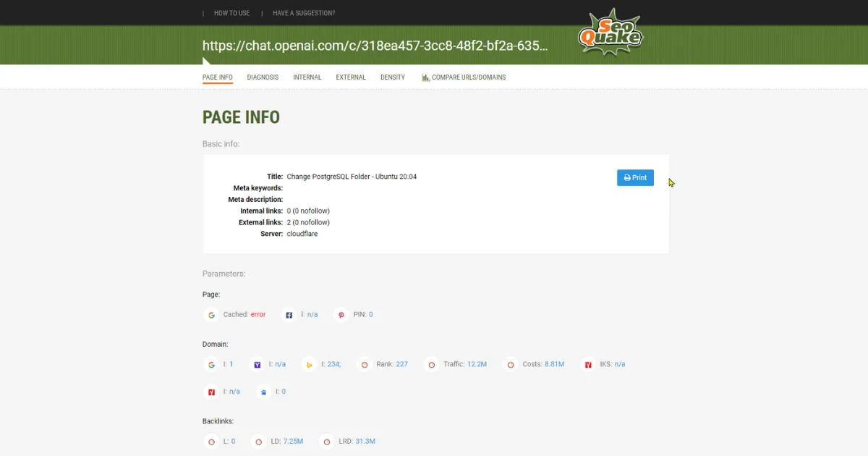Click the IKS n/a value
The image size is (868, 456).
[x=620, y=365]
